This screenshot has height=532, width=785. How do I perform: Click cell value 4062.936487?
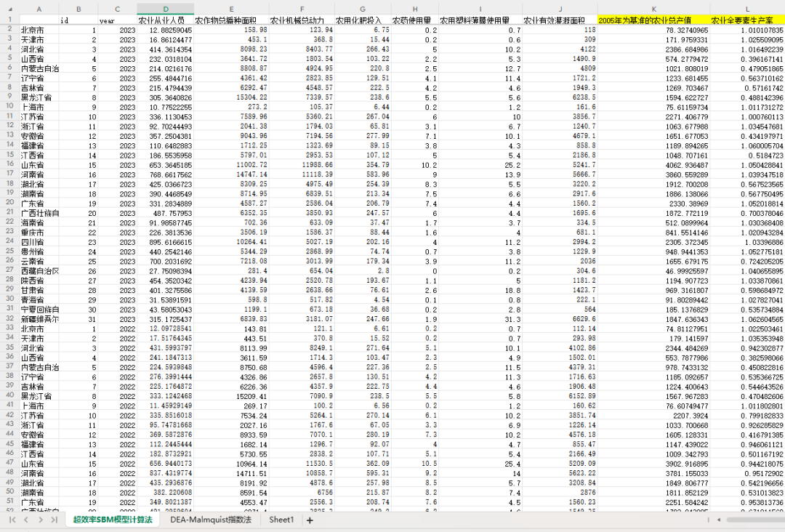tap(654, 165)
